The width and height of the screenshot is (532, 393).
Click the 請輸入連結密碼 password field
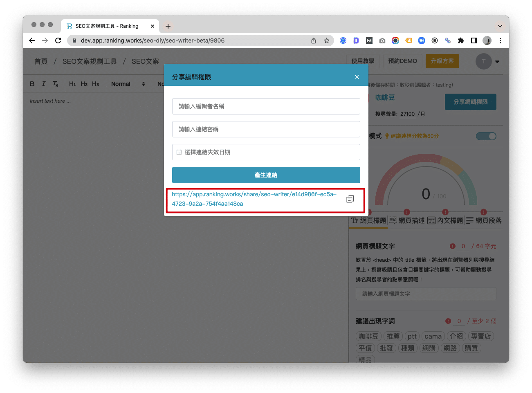point(266,129)
